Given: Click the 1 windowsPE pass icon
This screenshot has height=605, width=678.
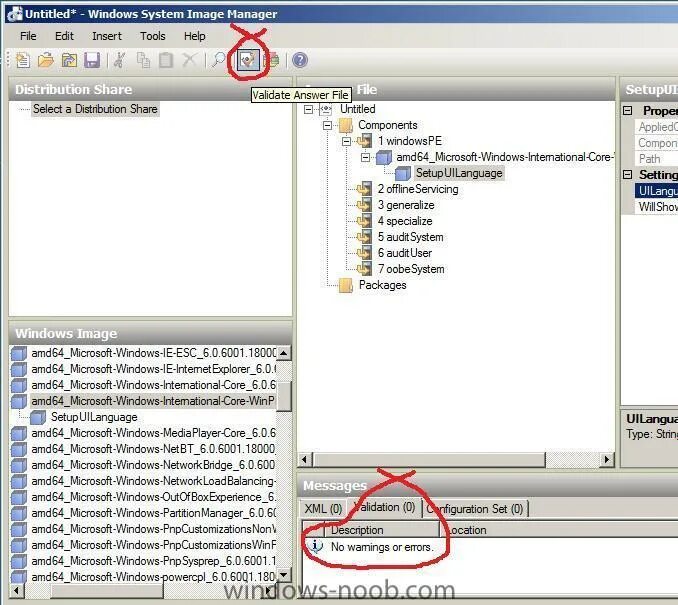Looking at the screenshot, I should [x=365, y=141].
